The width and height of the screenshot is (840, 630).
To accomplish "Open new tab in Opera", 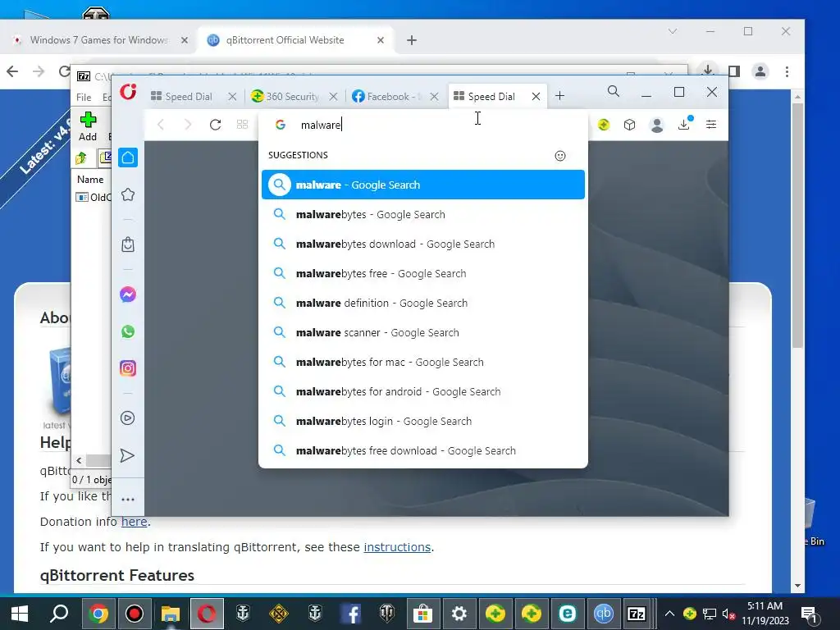I will pos(559,96).
